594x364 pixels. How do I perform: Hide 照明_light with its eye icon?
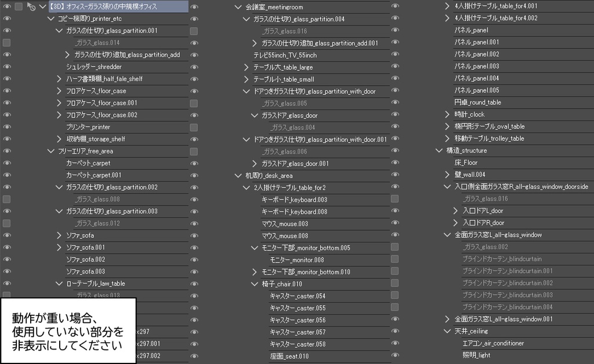394,355
